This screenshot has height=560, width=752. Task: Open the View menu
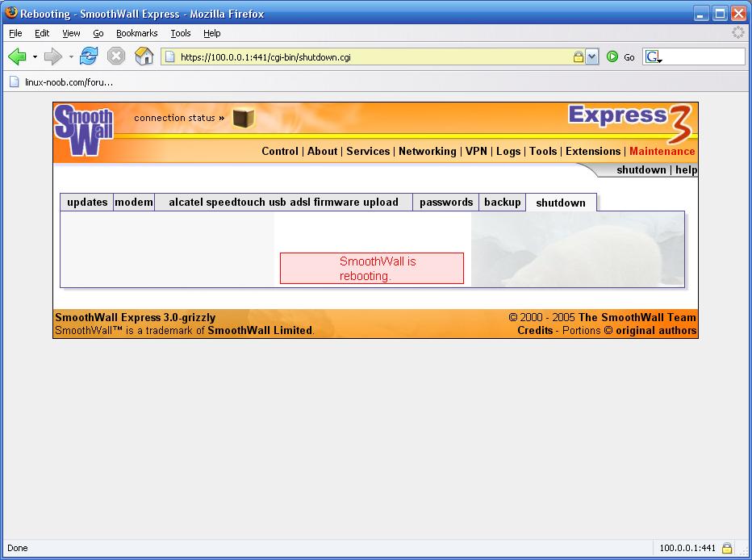(71, 33)
